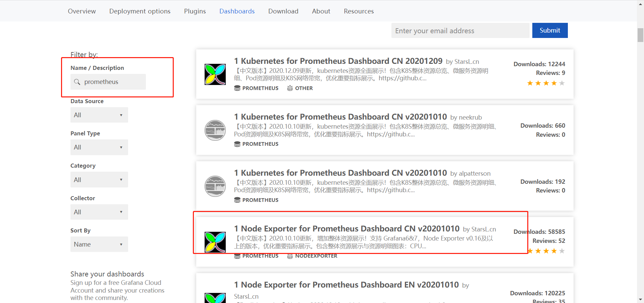Open the Deployment options tab
This screenshot has width=644, height=303.
click(x=140, y=11)
